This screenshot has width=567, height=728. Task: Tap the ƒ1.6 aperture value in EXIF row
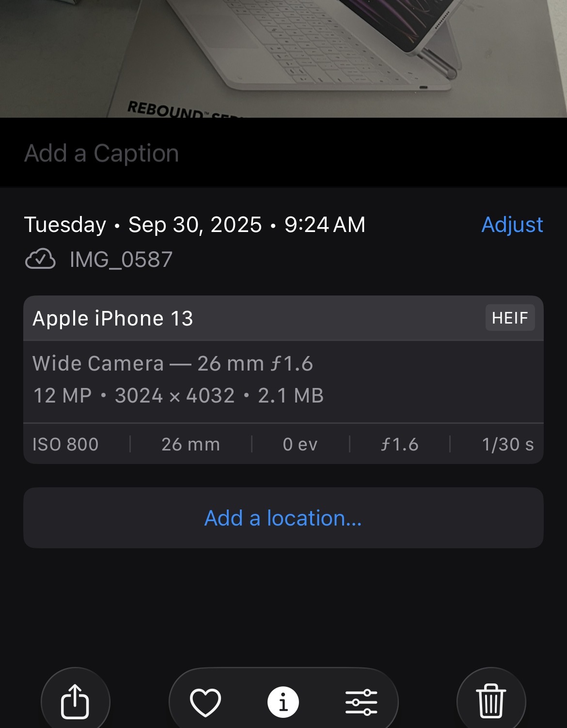(399, 444)
